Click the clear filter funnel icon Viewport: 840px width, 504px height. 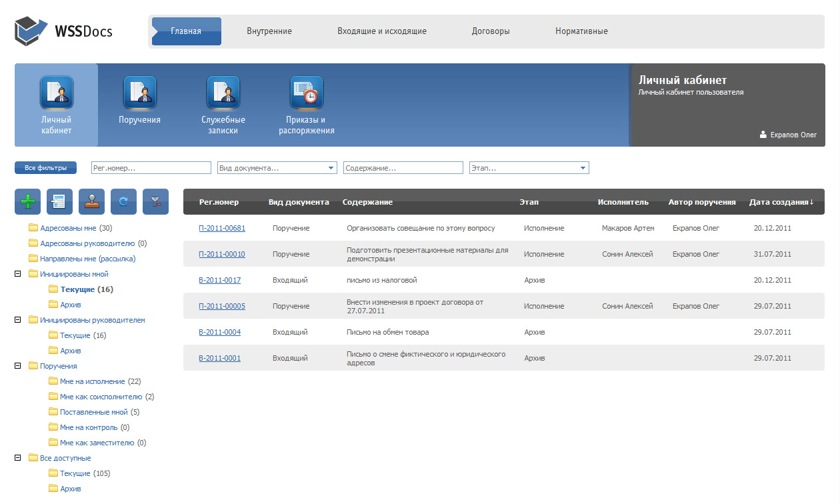point(155,202)
